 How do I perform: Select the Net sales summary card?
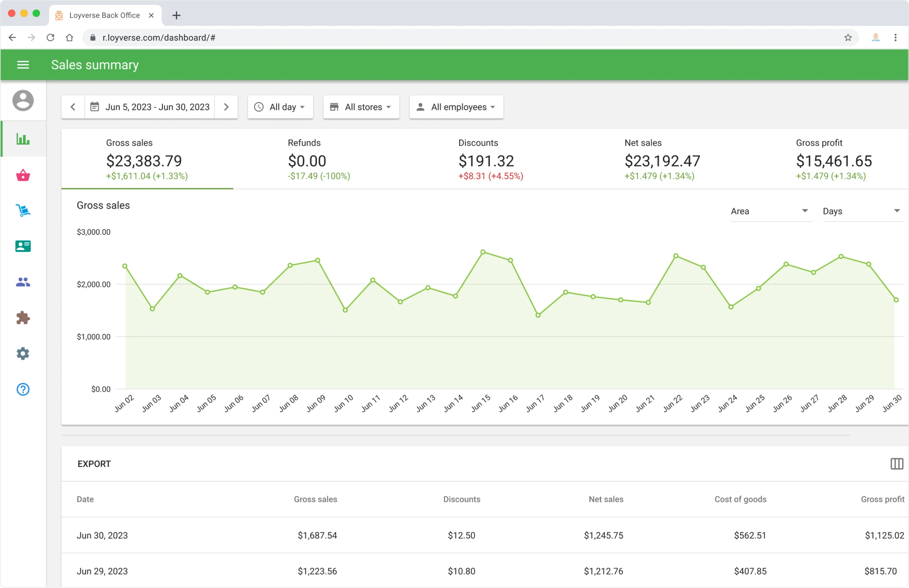pos(662,158)
